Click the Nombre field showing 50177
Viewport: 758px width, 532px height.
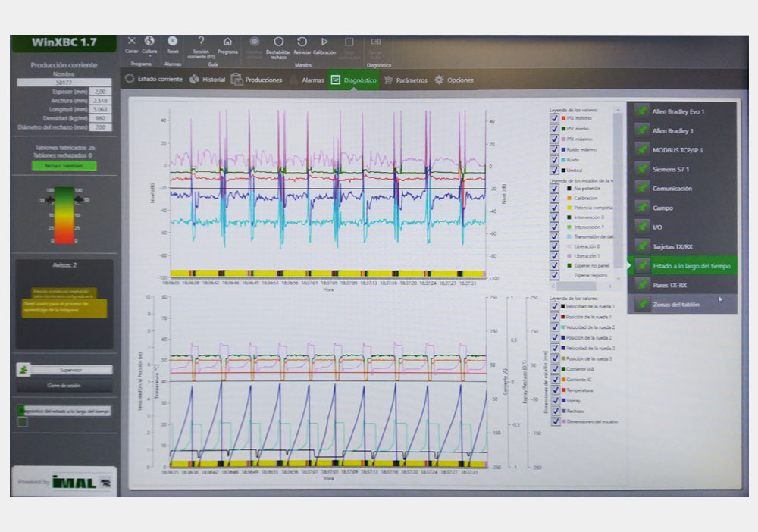pos(64,83)
